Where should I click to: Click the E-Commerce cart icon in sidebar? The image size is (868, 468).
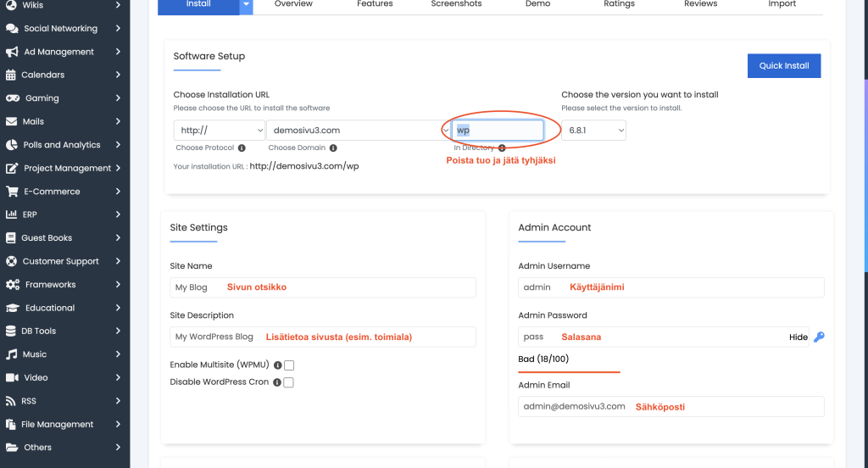[x=12, y=192]
